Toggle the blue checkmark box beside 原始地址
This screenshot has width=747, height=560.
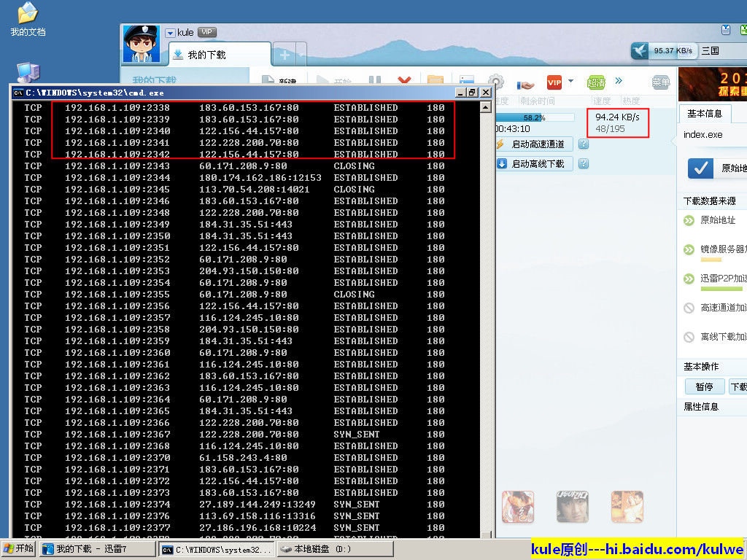click(x=700, y=168)
